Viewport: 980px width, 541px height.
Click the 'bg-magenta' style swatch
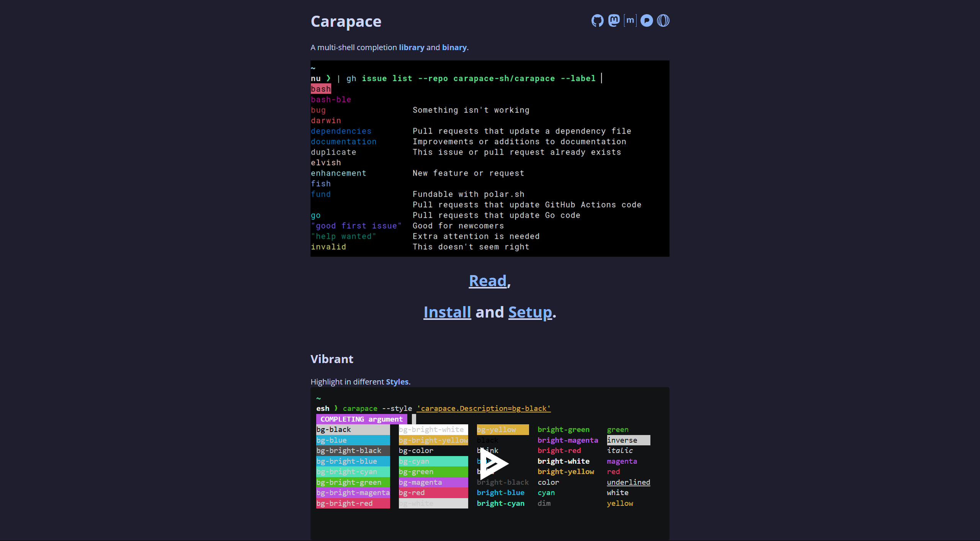pyautogui.click(x=433, y=482)
